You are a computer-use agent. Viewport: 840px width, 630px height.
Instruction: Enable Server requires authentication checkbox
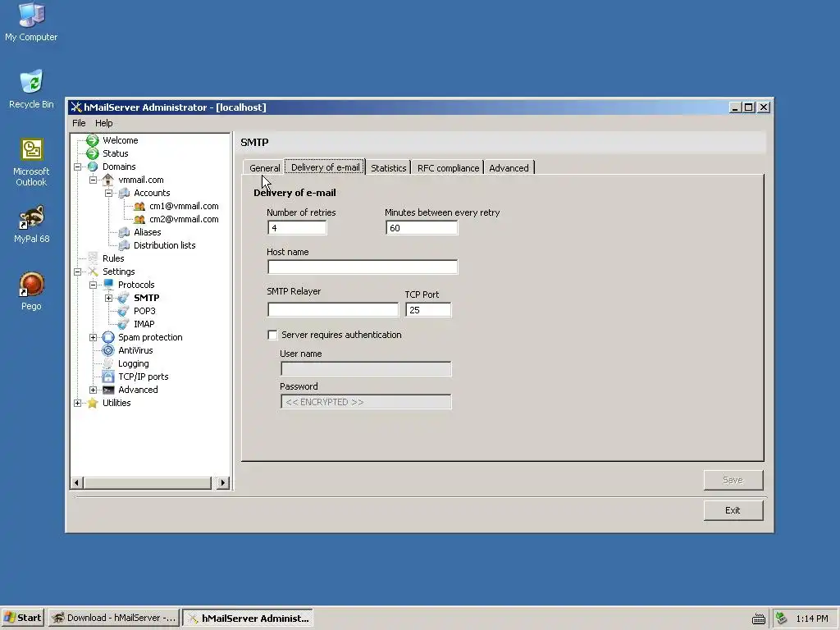click(x=272, y=335)
